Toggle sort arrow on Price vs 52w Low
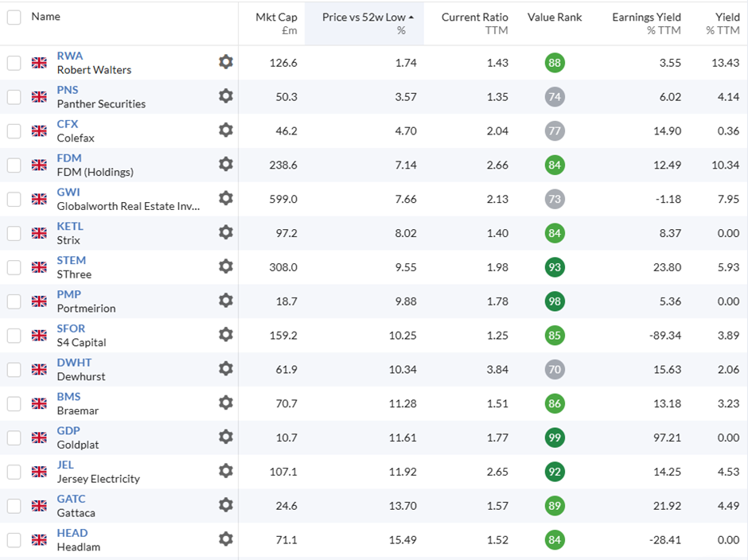Viewport: 748px width, 560px height. (x=411, y=17)
